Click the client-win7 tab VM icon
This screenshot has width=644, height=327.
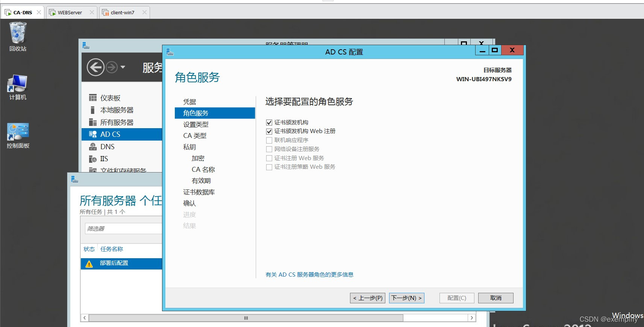point(105,12)
